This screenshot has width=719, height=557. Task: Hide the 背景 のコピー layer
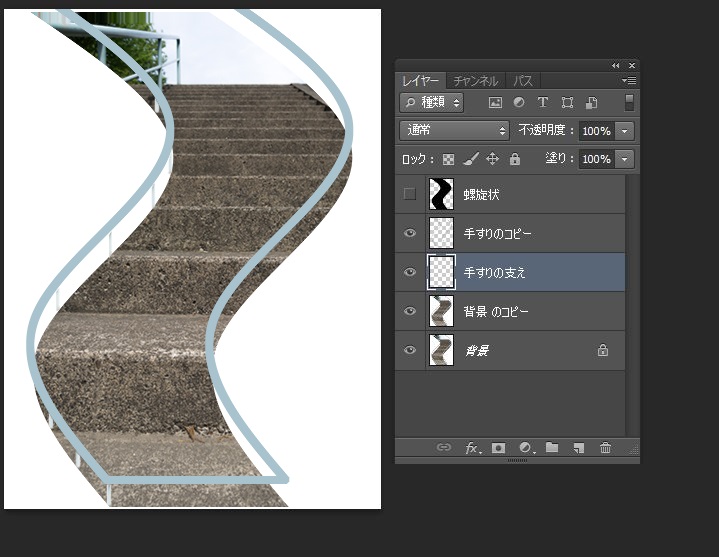tap(410, 311)
